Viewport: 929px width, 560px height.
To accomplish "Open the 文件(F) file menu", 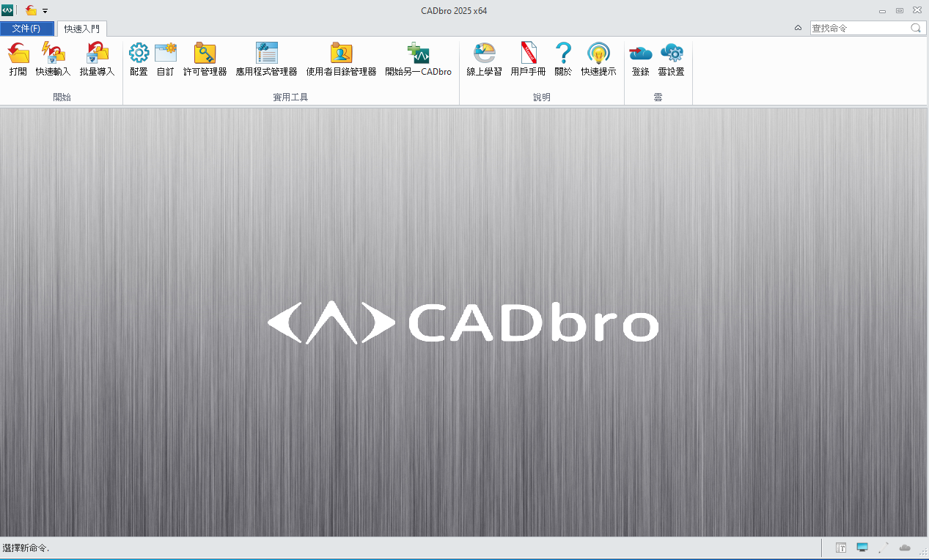I will coord(26,29).
